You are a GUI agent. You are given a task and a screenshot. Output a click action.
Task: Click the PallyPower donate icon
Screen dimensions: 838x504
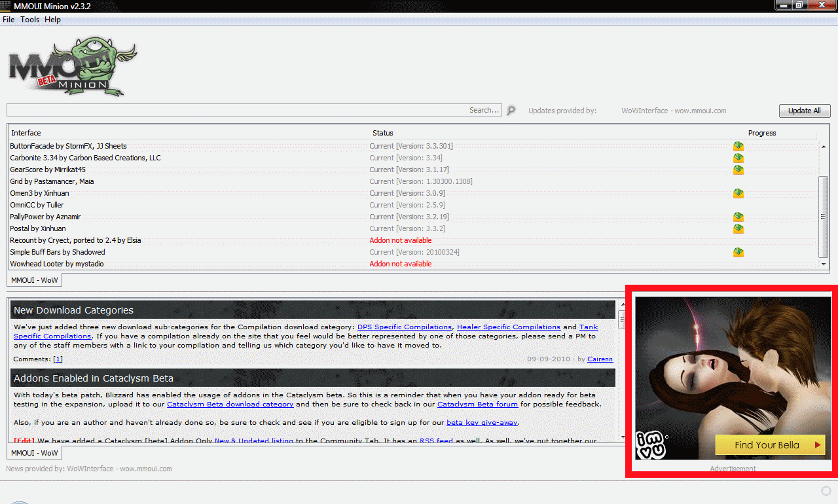[738, 217]
